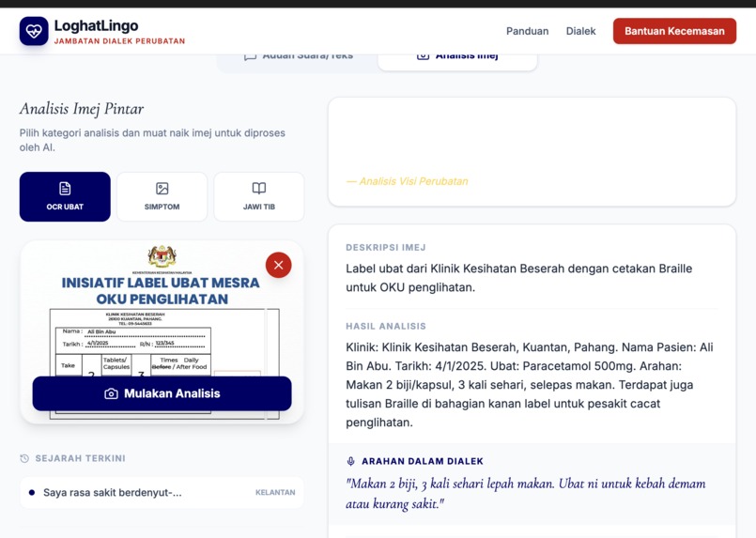
Task: Click the LoghatLingo title text
Action: (x=96, y=25)
